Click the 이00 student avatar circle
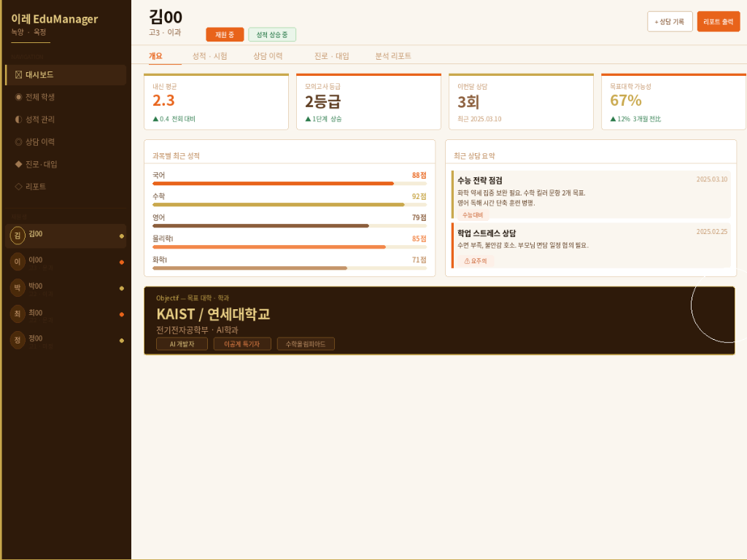 tap(18, 262)
